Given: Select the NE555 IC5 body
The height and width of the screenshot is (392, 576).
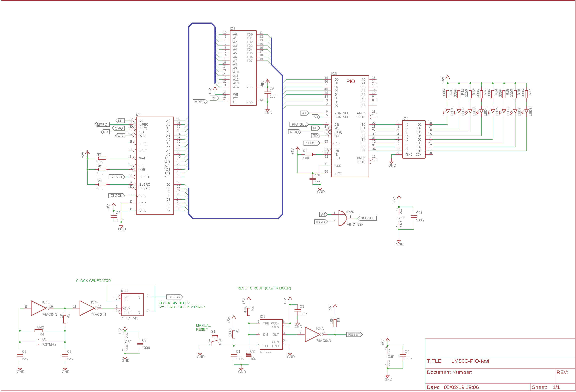Looking at the screenshot, I should click(x=271, y=334).
